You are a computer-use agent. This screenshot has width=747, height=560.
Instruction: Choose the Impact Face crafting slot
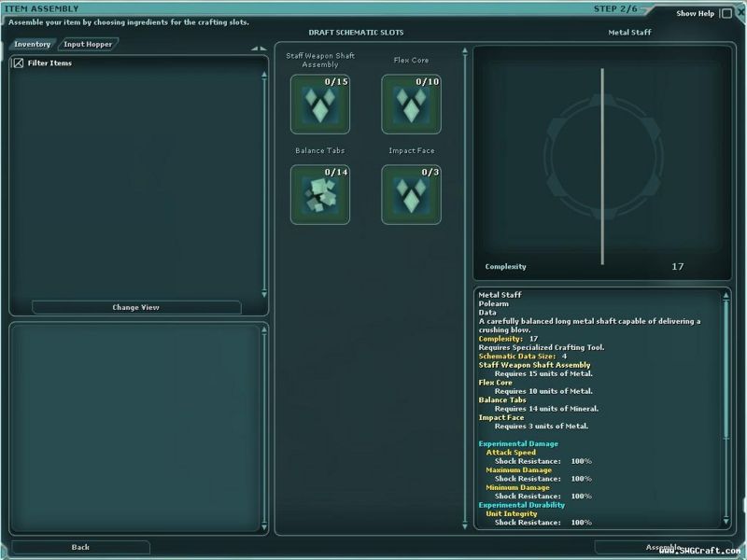[x=411, y=194]
